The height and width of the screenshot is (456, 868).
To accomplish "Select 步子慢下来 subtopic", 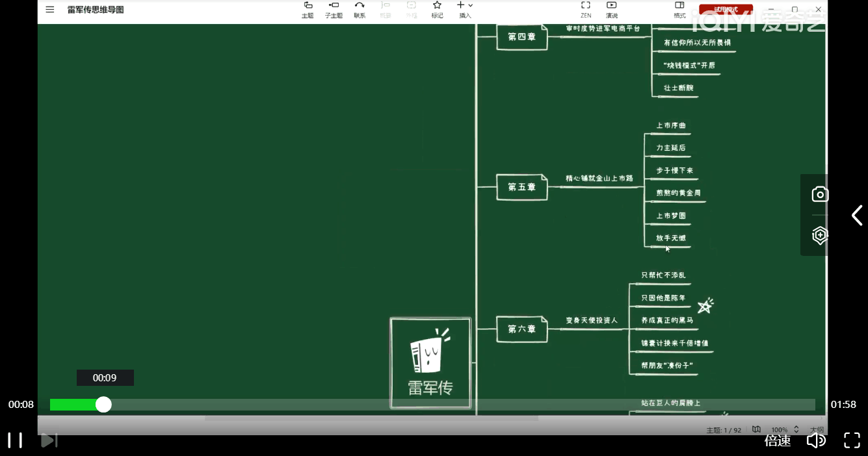I will coord(674,171).
